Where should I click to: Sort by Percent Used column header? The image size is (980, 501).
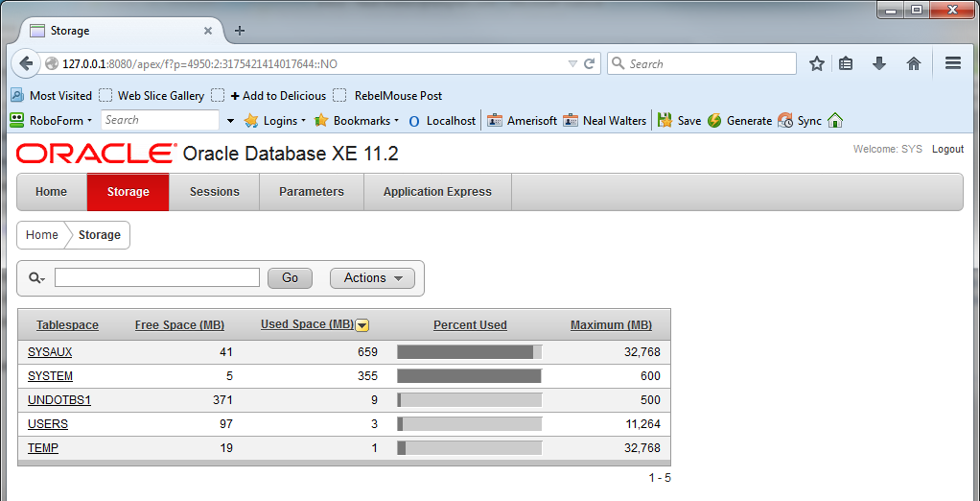[x=470, y=325]
